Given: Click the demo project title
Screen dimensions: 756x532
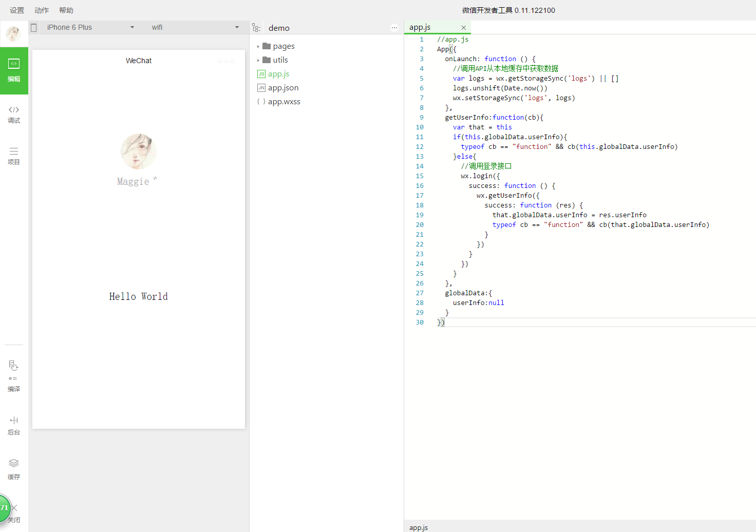Looking at the screenshot, I should pyautogui.click(x=279, y=28).
